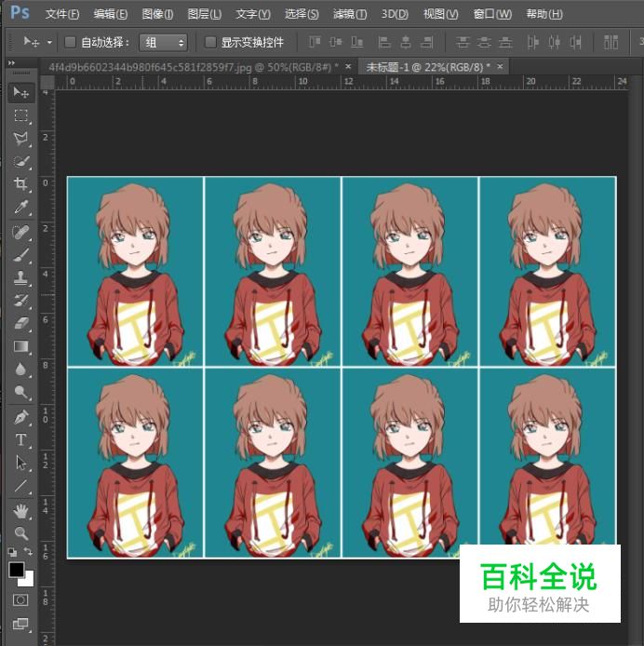Select the History Brush tool
The image size is (644, 646).
coord(20,301)
